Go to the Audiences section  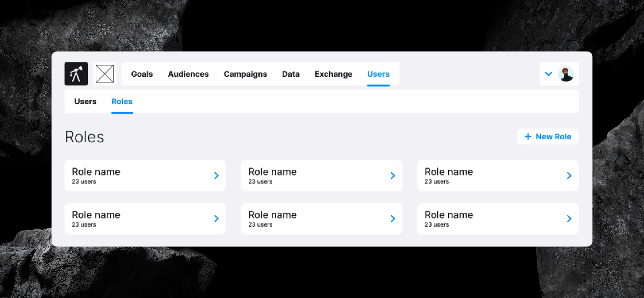[x=188, y=74]
